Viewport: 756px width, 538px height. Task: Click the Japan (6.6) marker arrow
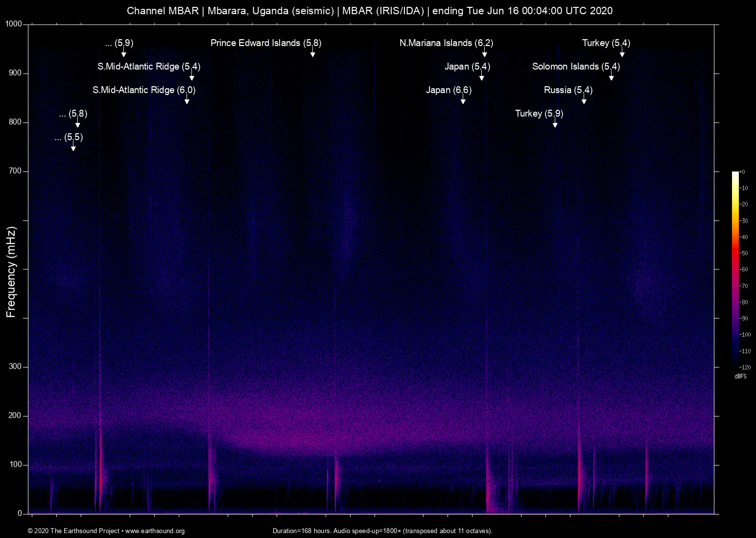463,101
